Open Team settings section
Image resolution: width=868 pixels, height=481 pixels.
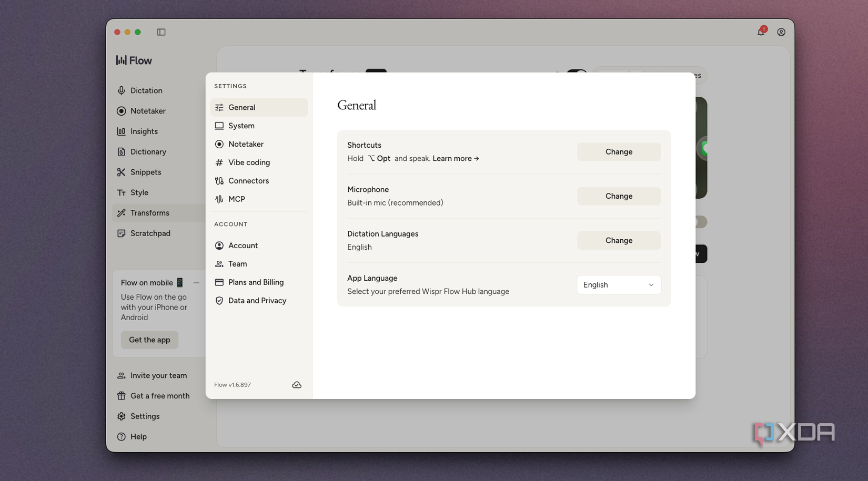pyautogui.click(x=259, y=264)
